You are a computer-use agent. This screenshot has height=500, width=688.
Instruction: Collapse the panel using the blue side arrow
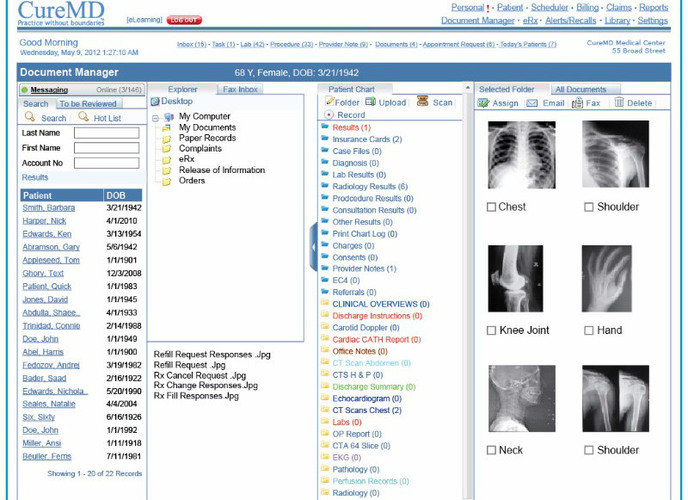click(x=313, y=247)
